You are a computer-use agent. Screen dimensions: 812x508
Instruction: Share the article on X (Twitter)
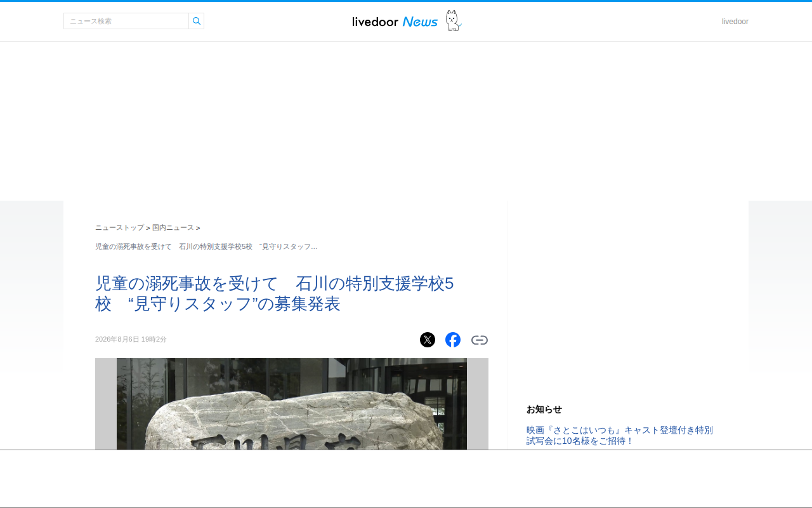coord(428,340)
